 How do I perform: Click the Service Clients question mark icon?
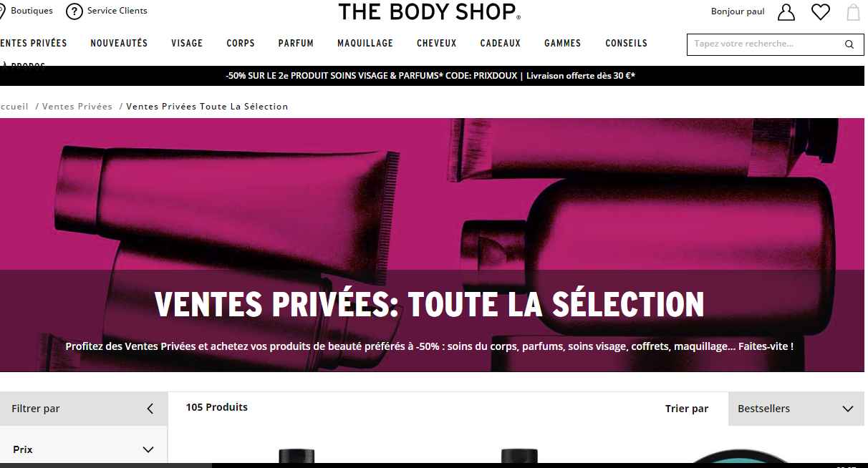74,11
